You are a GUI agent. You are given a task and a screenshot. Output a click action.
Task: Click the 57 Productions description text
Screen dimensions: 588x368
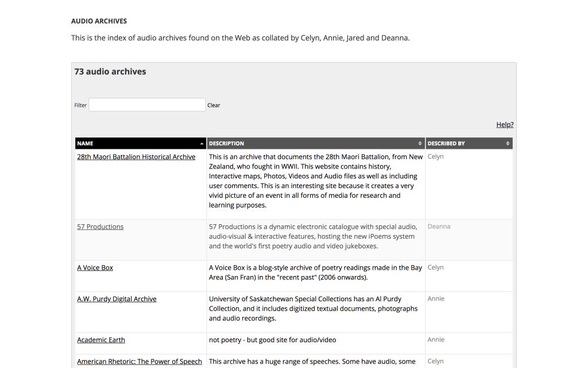tap(313, 236)
